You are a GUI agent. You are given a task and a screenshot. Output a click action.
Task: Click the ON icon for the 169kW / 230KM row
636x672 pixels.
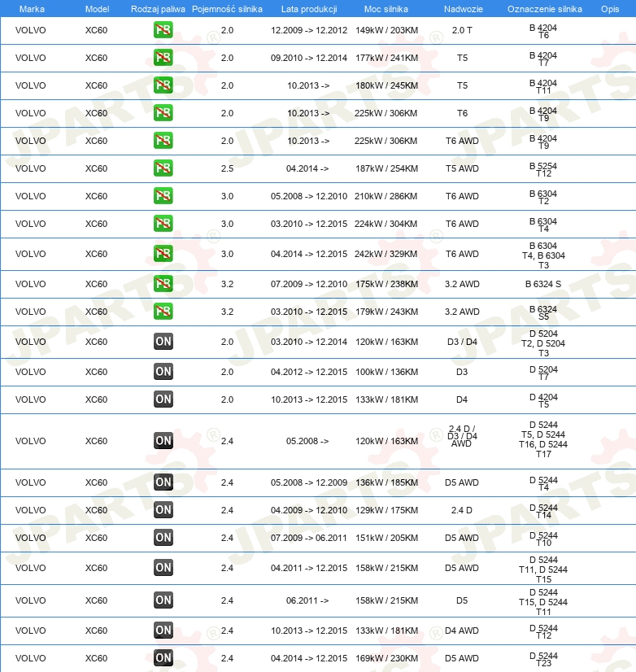click(x=163, y=658)
